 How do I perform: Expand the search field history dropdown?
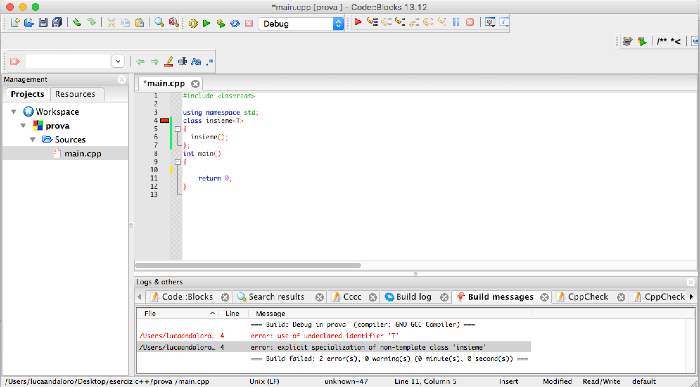tap(118, 62)
